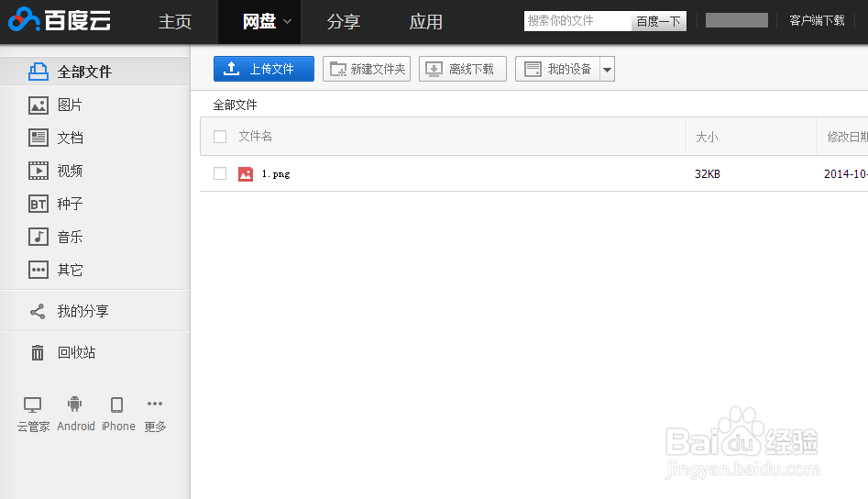This screenshot has width=868, height=499.
Task: Click the download icon on 离线下载
Action: pyautogui.click(x=434, y=69)
